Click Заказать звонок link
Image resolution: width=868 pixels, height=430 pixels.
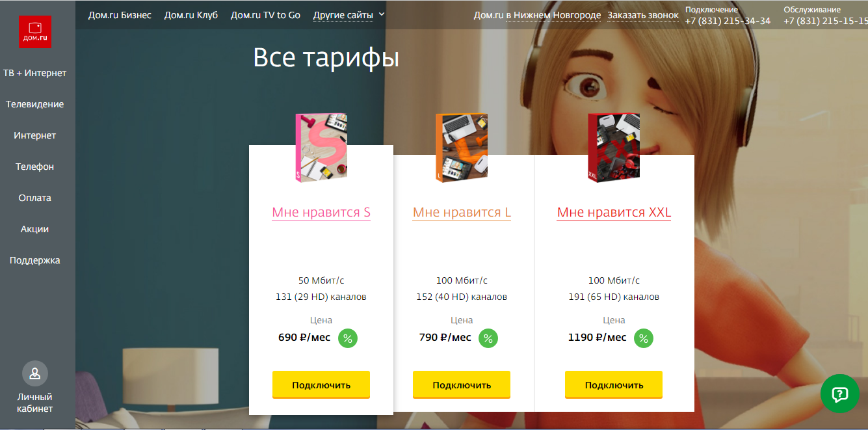click(x=643, y=15)
